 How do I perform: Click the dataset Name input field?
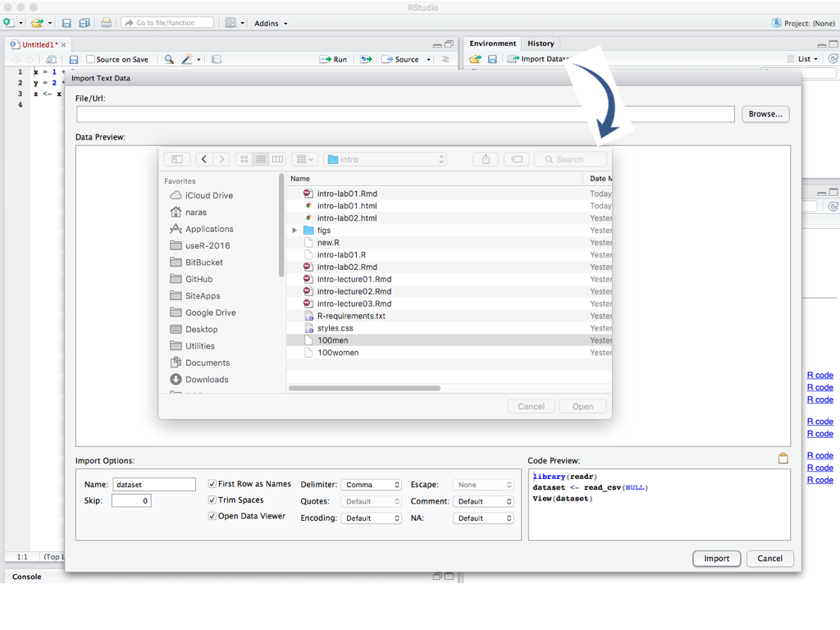154,485
